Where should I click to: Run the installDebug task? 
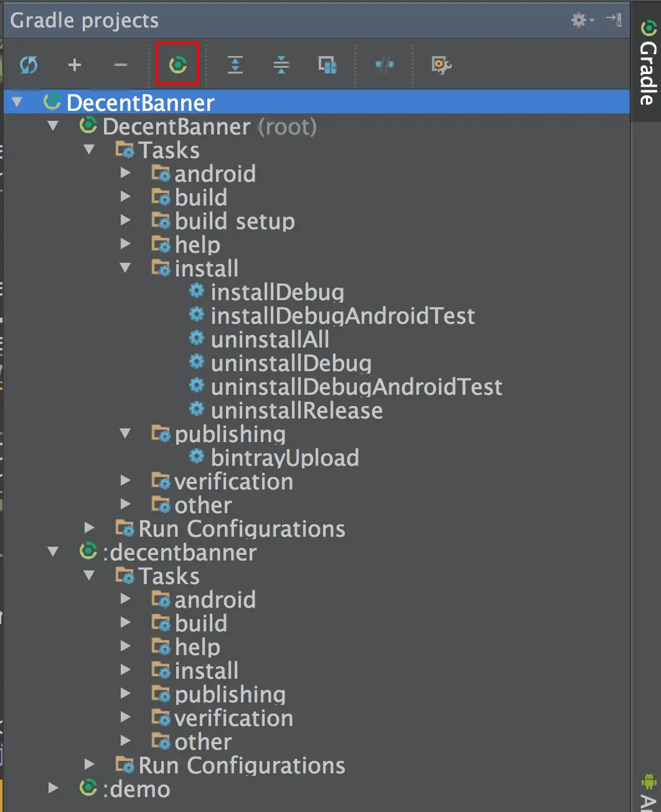click(278, 291)
